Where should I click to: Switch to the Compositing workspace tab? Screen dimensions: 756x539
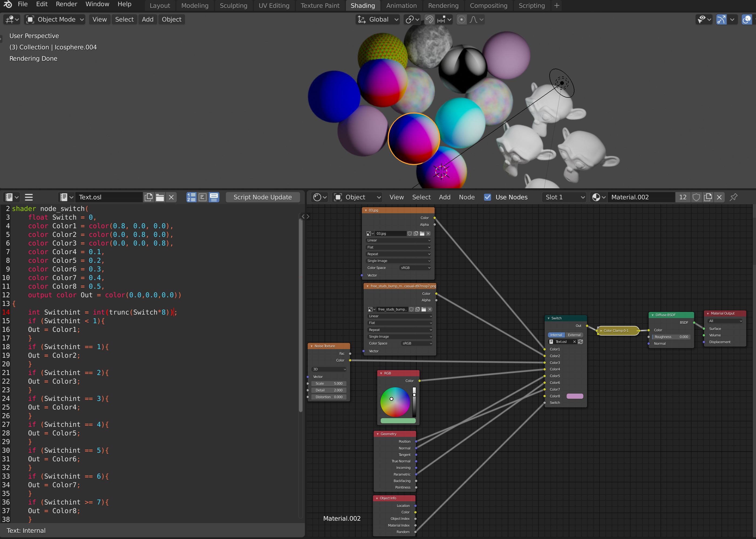[x=489, y=6]
